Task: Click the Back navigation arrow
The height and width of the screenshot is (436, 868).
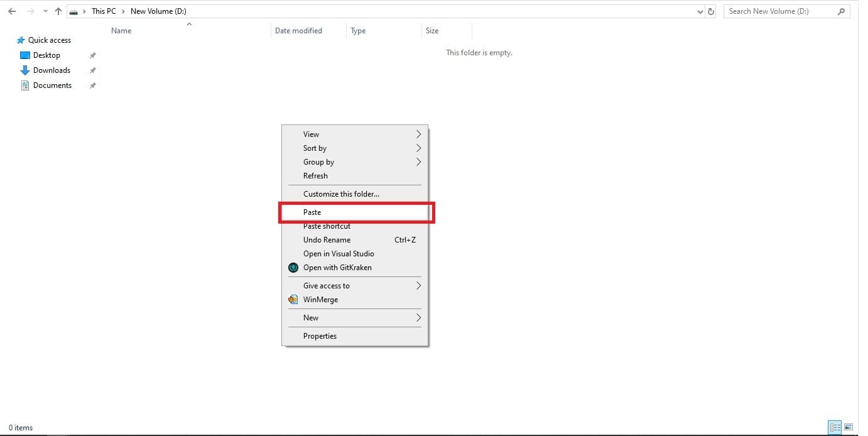Action: pyautogui.click(x=12, y=11)
